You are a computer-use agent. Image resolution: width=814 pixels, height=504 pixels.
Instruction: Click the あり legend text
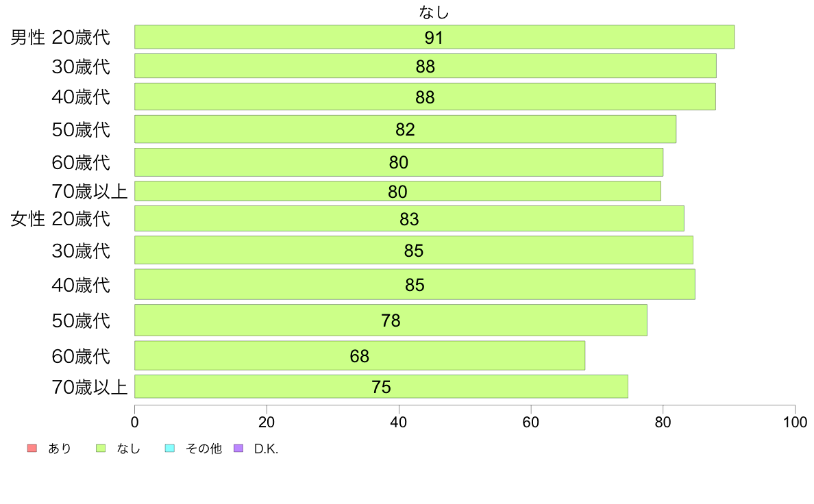coord(60,449)
